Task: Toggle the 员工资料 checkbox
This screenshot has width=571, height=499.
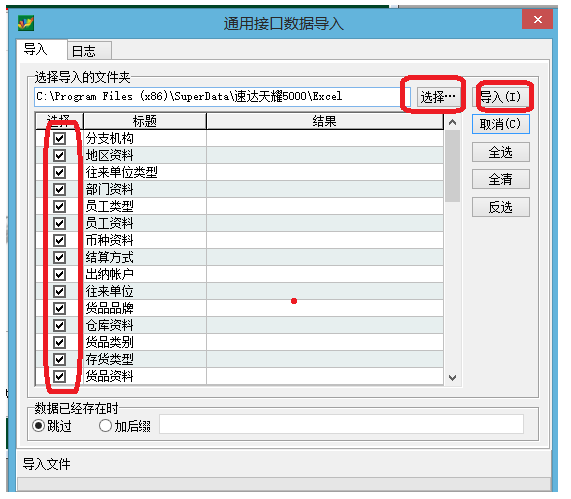Action: point(59,223)
